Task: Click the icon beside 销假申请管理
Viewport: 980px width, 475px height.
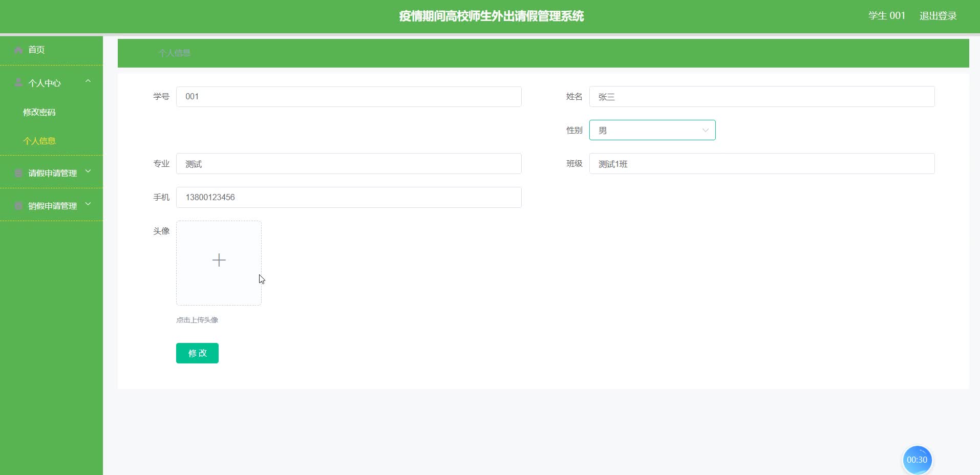Action: (x=19, y=206)
